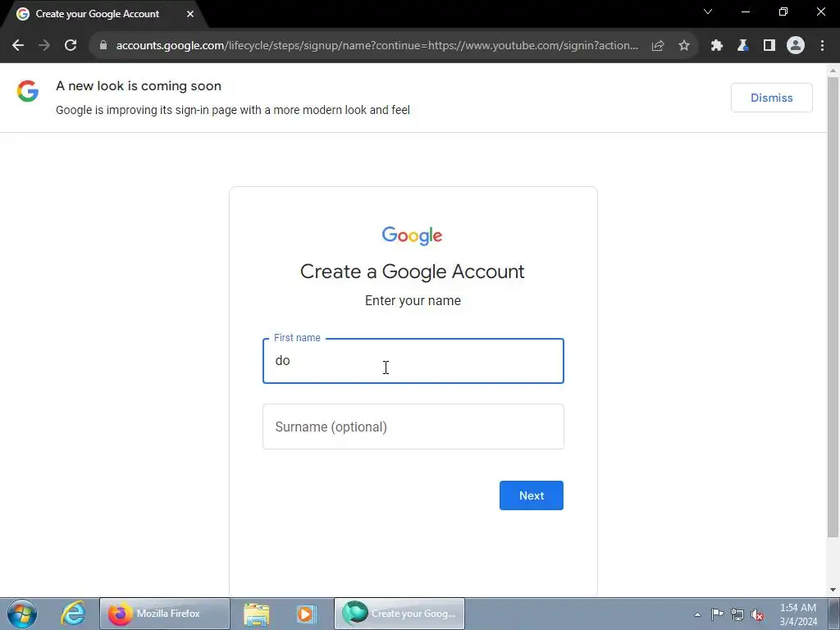The height and width of the screenshot is (630, 840).
Task: Click the Show desktop strip beside the clock
Action: pyautogui.click(x=834, y=614)
